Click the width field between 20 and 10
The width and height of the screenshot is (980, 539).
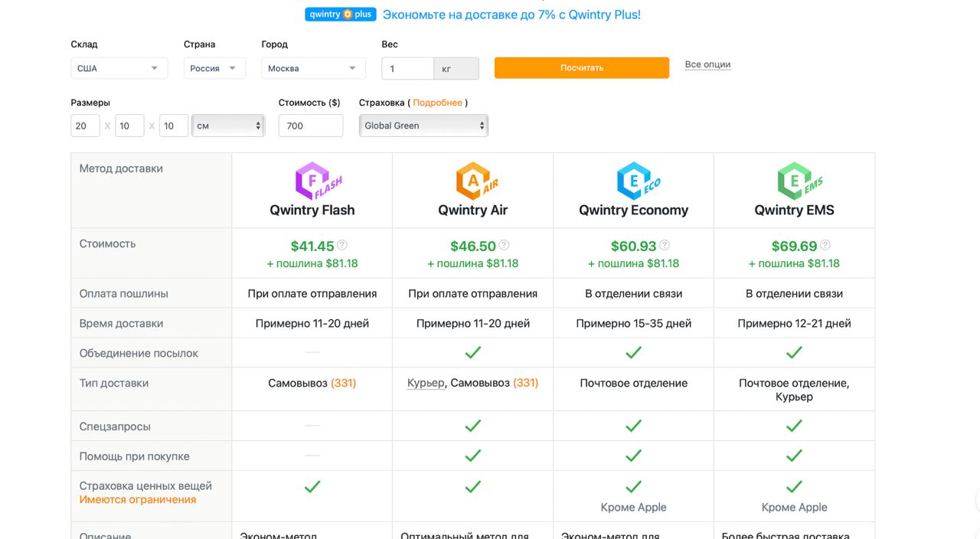click(x=129, y=126)
